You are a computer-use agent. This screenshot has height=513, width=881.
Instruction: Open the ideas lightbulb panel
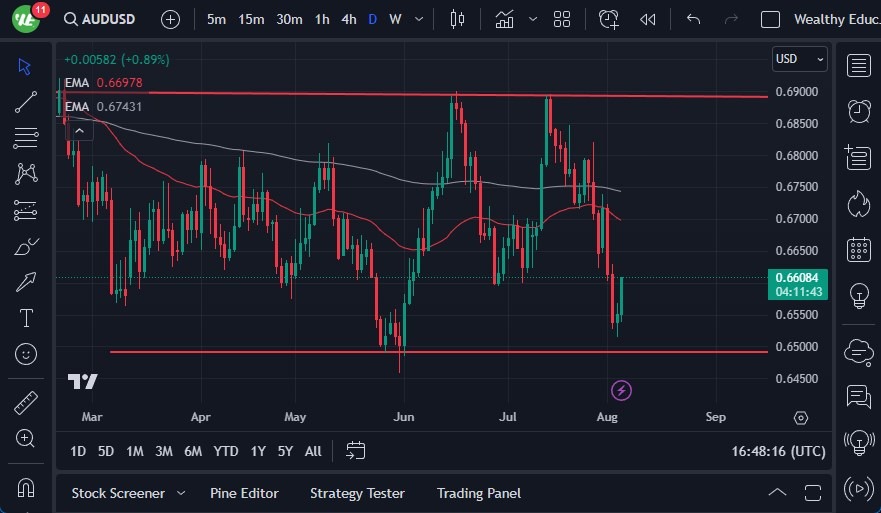pos(858,295)
